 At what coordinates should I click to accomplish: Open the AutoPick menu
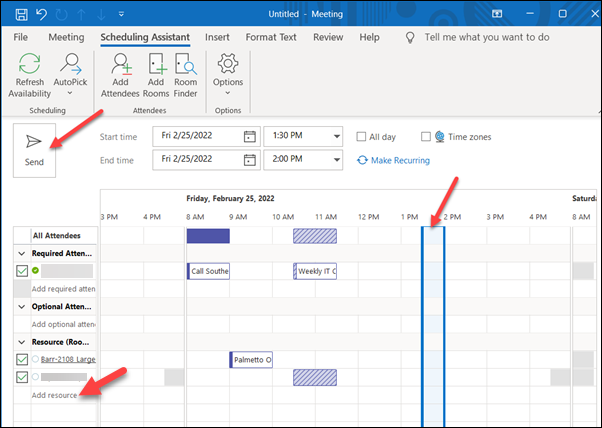(70, 75)
